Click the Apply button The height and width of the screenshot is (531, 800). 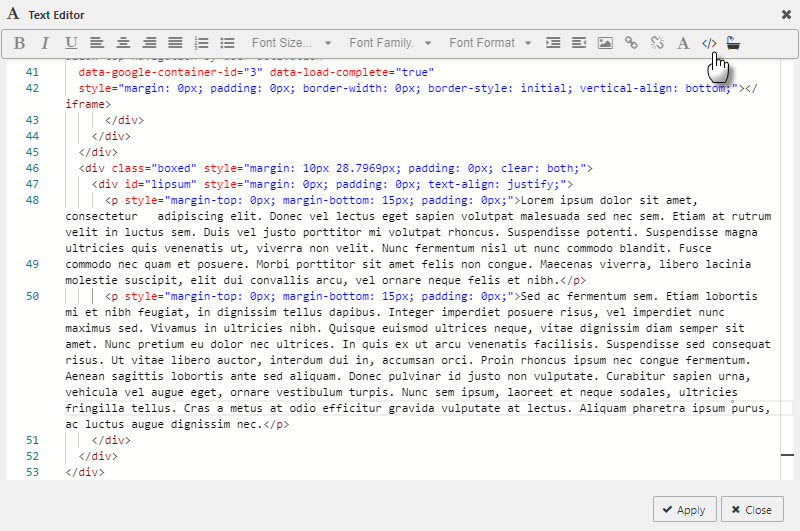pos(684,509)
